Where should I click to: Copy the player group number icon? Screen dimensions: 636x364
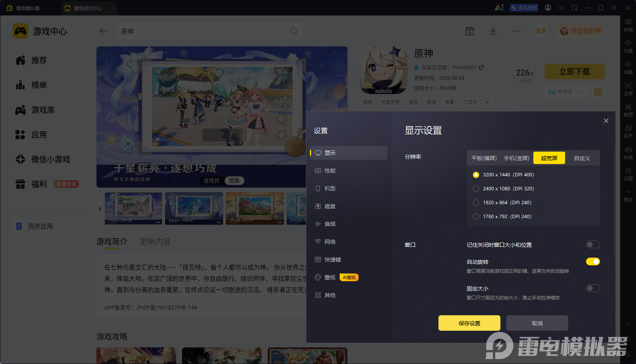(481, 67)
